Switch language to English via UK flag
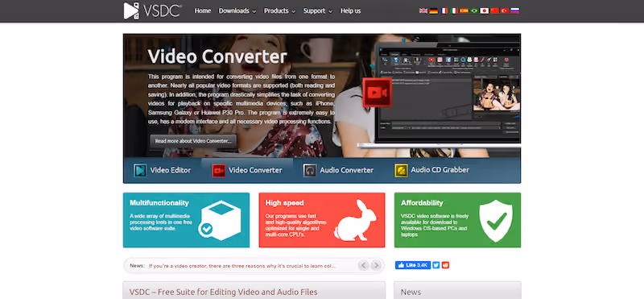Image resolution: width=644 pixels, height=299 pixels. click(423, 10)
